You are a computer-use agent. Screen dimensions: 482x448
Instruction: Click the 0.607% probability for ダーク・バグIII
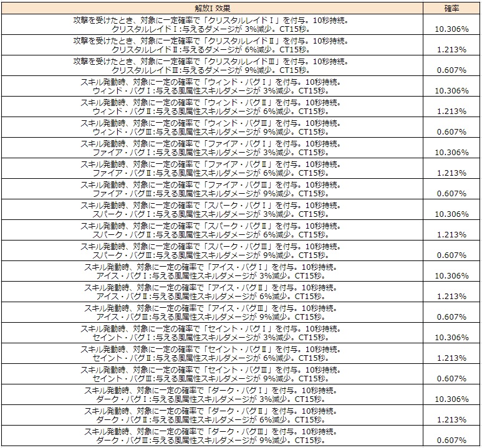(452, 440)
